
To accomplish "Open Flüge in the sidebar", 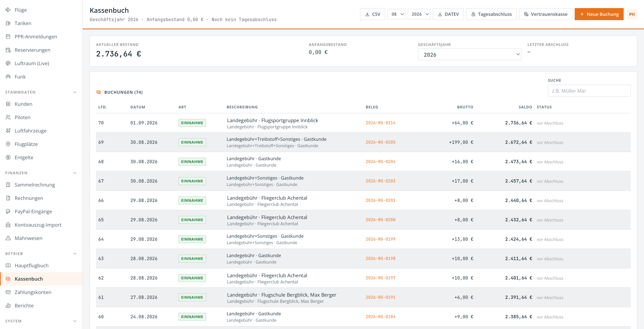I will 41,10.
